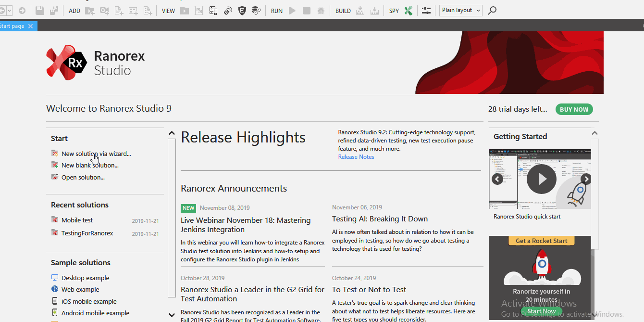Click the Save floppy disk toolbar icon
644x322 pixels.
(40, 11)
